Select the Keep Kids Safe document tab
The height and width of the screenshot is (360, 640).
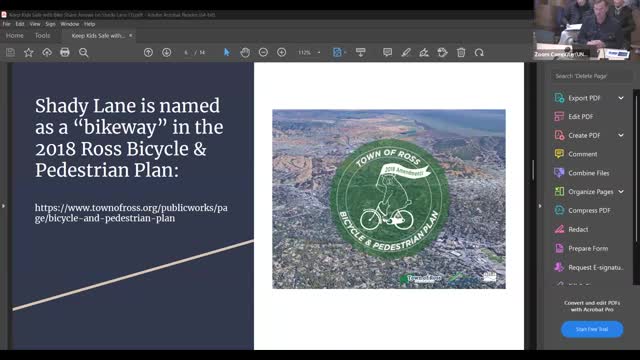(x=98, y=36)
